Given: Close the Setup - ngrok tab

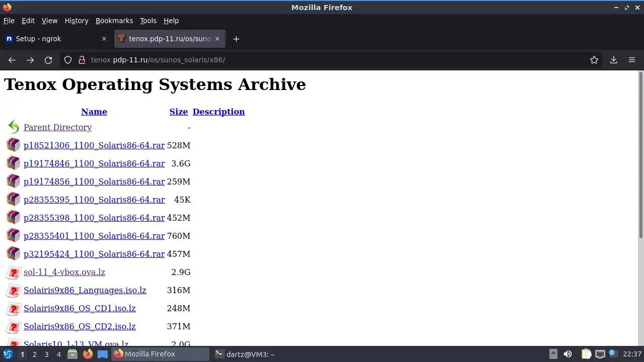Looking at the screenshot, I should 104,39.
